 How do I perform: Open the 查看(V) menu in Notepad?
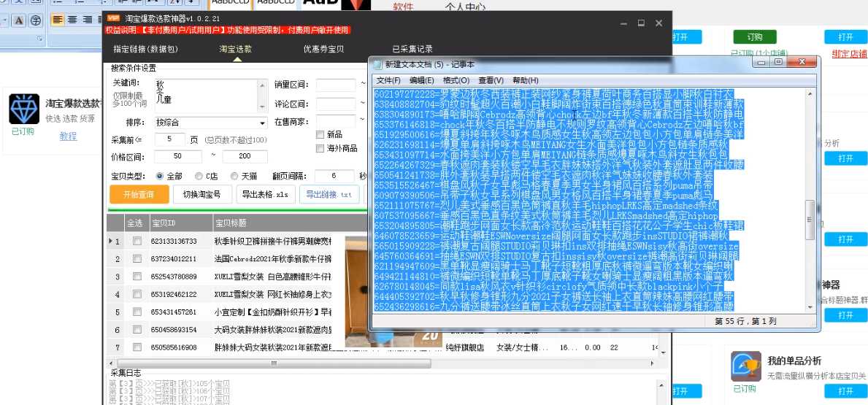[x=491, y=80]
